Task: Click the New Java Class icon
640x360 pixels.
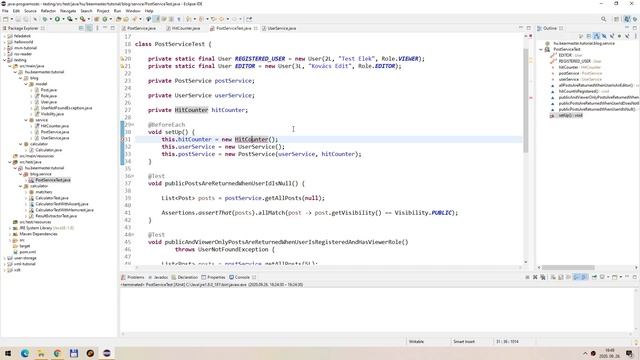Action: tap(105, 19)
